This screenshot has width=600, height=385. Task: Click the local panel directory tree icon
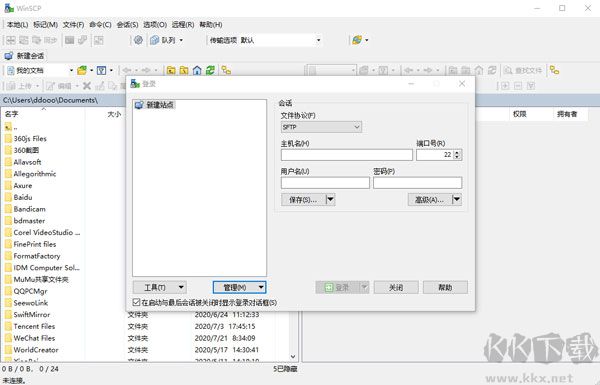tap(226, 70)
